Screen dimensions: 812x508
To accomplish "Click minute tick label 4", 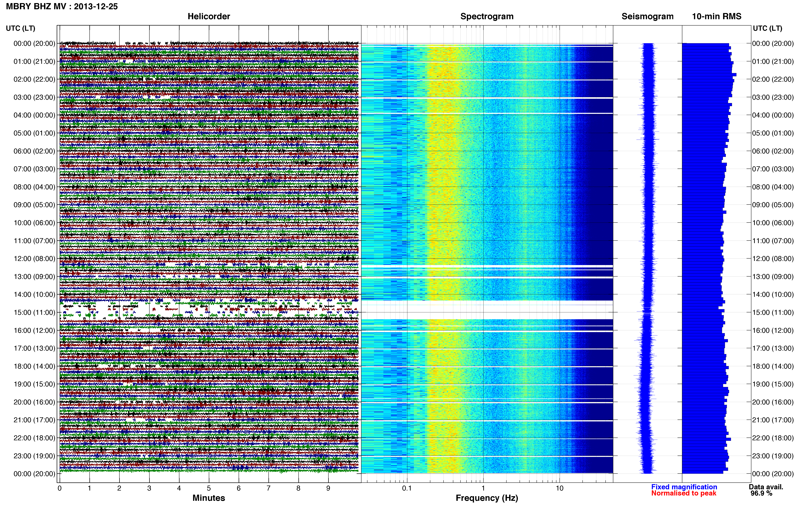I will pyautogui.click(x=179, y=488).
